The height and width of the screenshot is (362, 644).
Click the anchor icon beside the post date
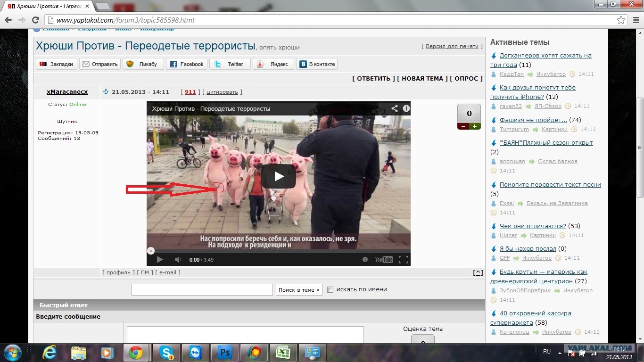click(106, 92)
